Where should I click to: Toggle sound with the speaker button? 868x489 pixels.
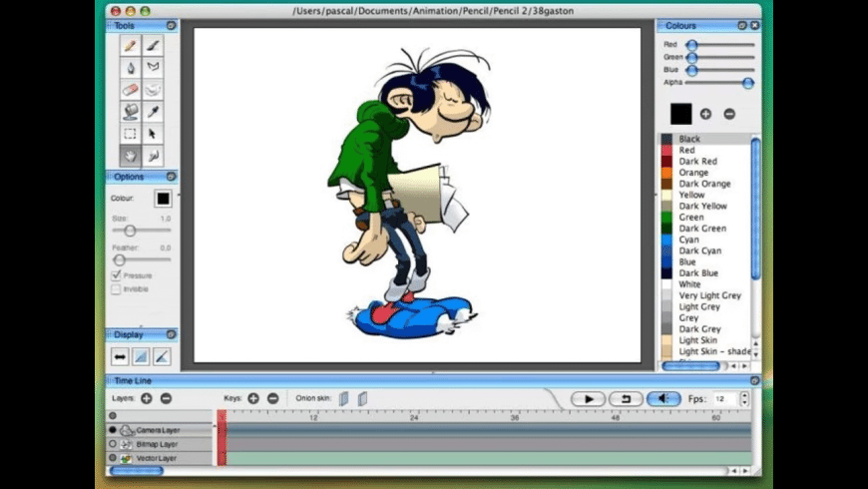[x=663, y=399]
